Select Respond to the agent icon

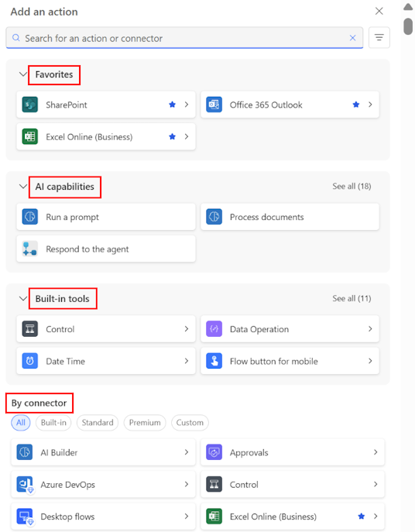click(30, 249)
